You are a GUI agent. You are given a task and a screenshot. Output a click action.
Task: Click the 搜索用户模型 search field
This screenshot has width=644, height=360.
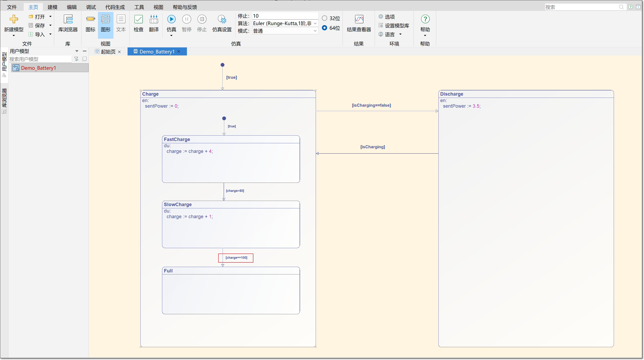[40, 59]
